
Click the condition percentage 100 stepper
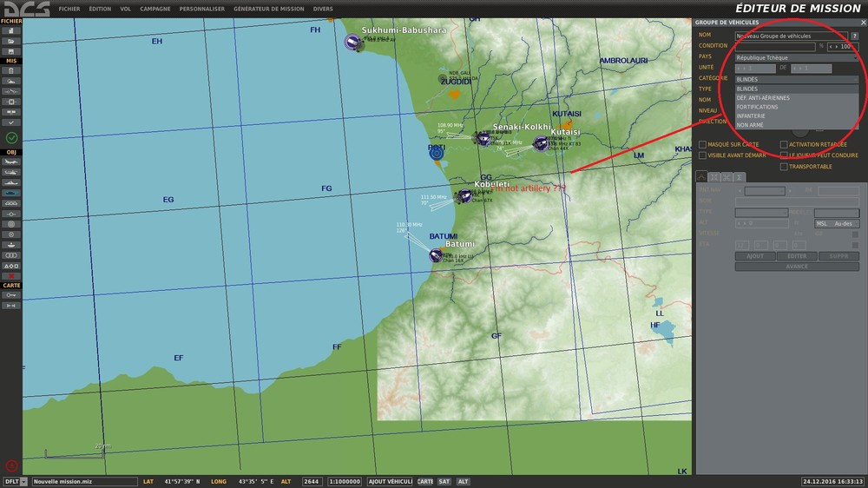tap(843, 47)
